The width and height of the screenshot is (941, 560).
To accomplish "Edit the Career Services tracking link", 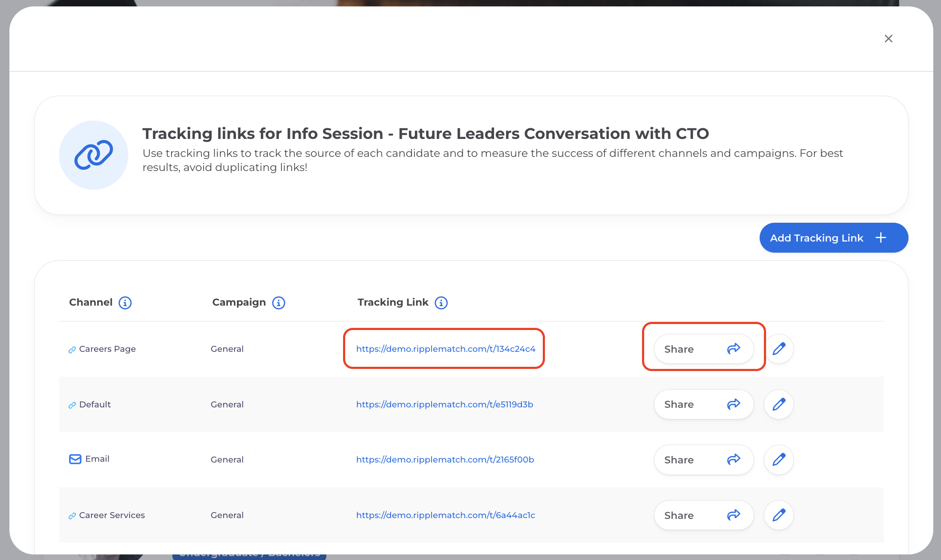I will pos(779,515).
